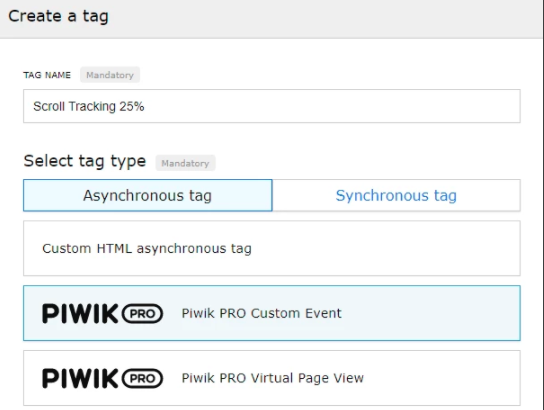Click the PRO pill badge in Virtual Page View logo
This screenshot has height=410, width=544.
tap(142, 378)
